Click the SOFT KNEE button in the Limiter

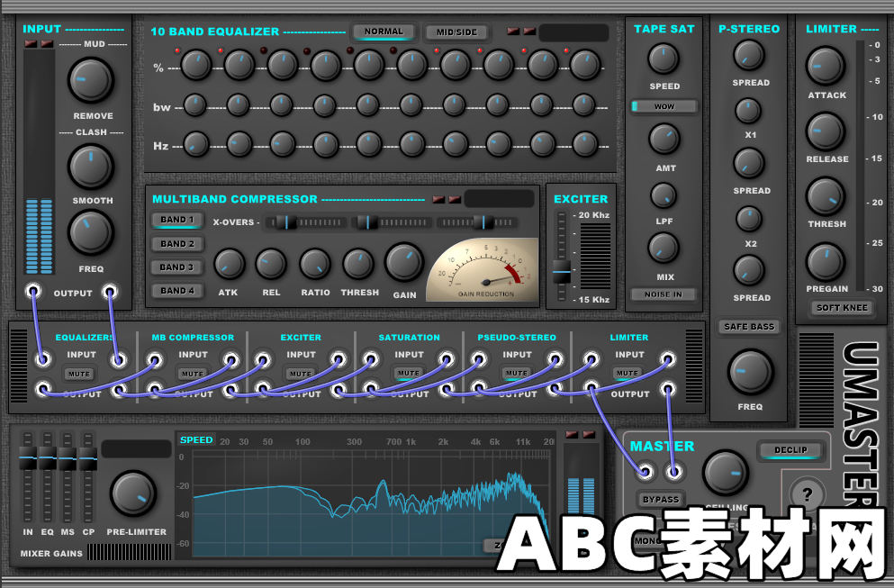841,308
